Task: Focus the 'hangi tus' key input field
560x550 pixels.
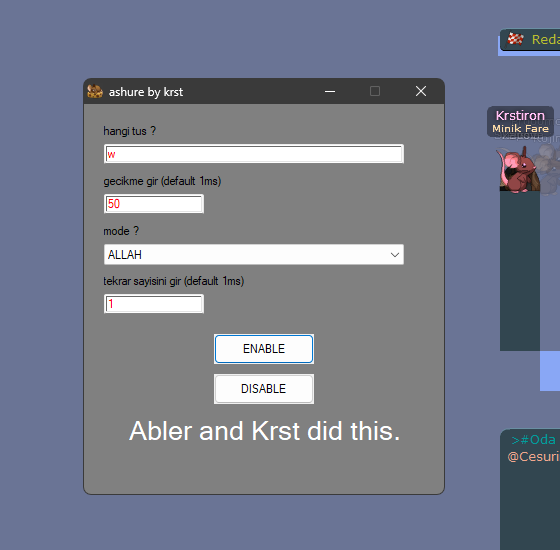Action: [x=254, y=154]
